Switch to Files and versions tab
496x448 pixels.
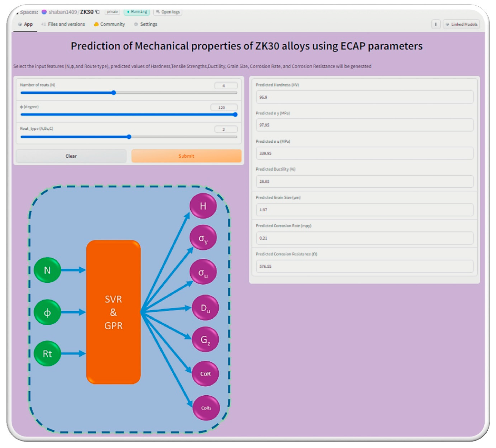coord(66,24)
